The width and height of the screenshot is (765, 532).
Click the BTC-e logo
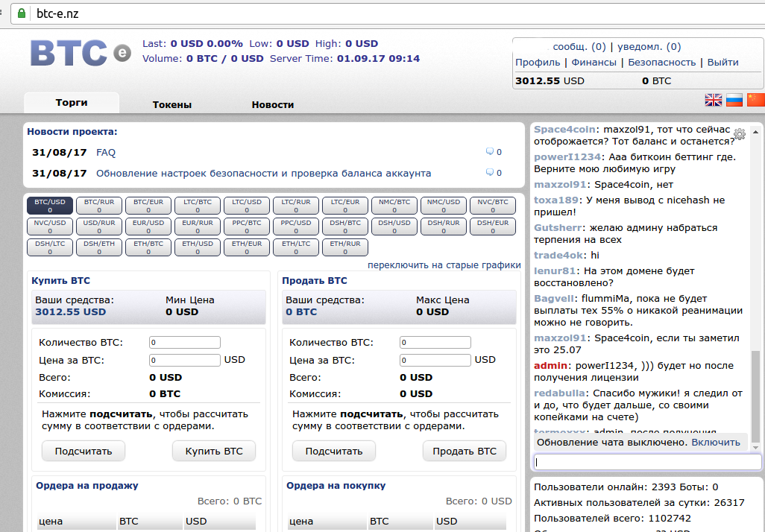(x=81, y=53)
